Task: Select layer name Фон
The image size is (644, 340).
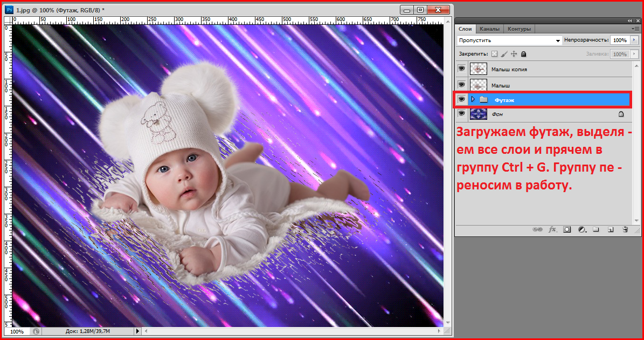Action: pyautogui.click(x=497, y=114)
